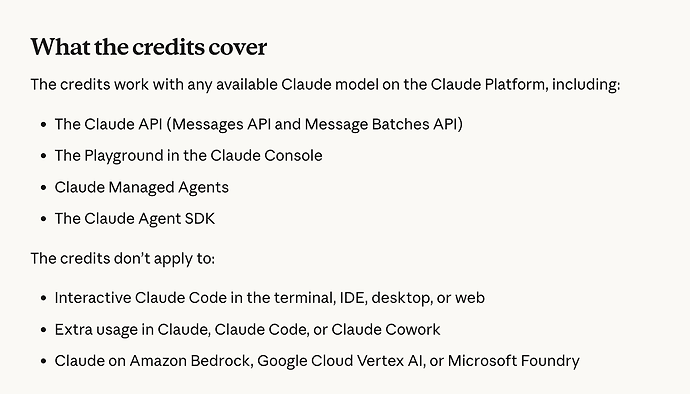Click the bullet before The Claude API
The width and height of the screenshot is (690, 394).
click(x=43, y=125)
